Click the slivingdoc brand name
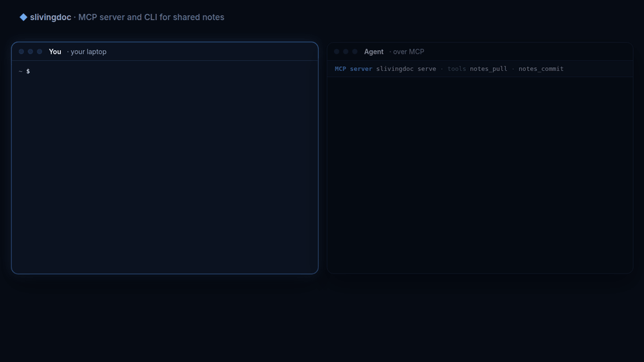 point(50,17)
